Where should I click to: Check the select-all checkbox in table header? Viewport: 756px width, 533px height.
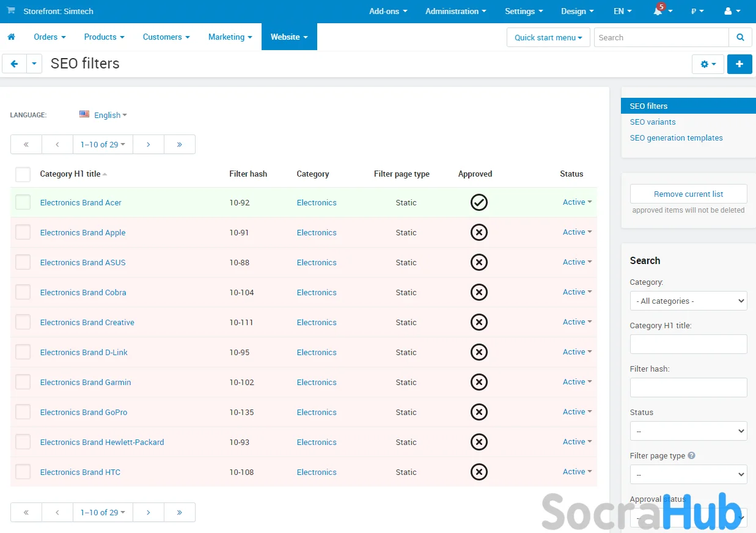point(23,174)
